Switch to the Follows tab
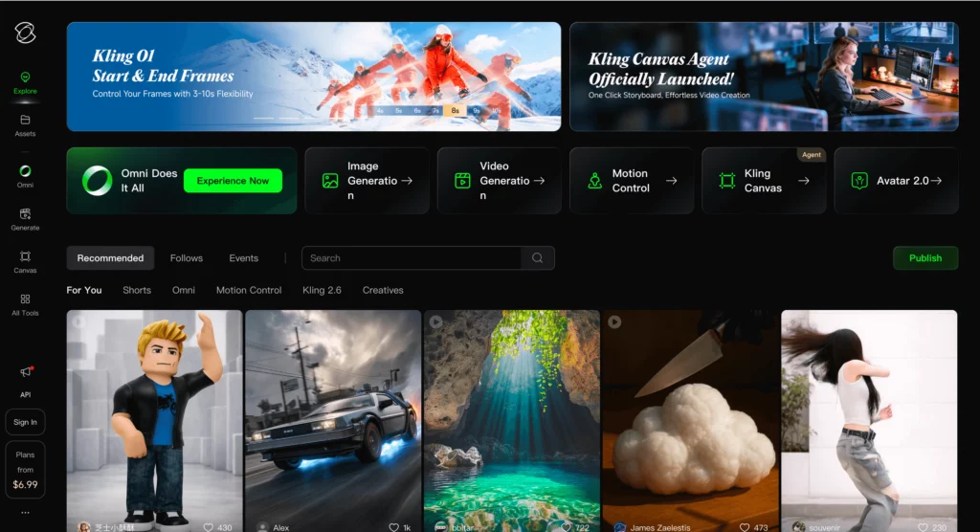Viewport: 980px width, 532px height. pyautogui.click(x=187, y=258)
